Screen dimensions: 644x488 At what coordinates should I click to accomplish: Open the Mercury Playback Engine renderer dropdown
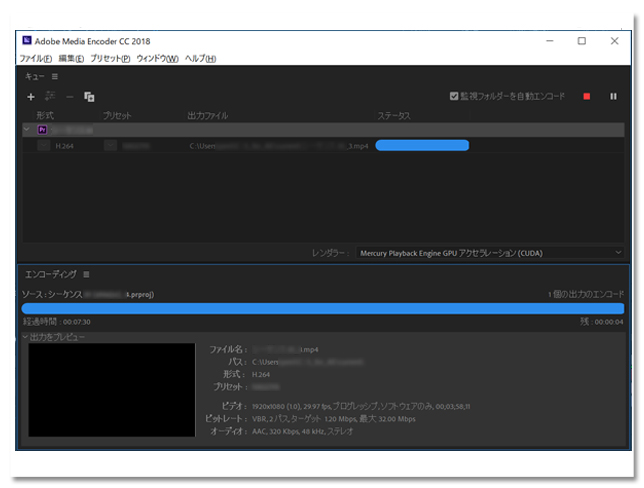(490, 253)
